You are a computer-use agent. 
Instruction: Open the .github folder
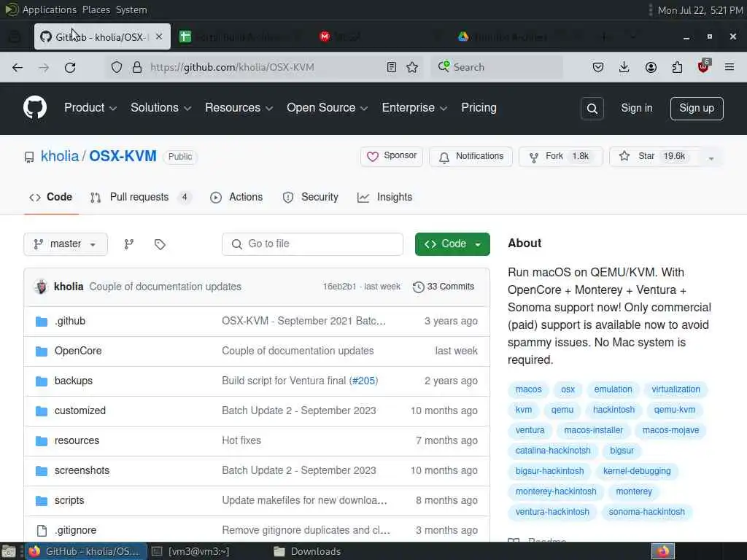pyautogui.click(x=70, y=321)
